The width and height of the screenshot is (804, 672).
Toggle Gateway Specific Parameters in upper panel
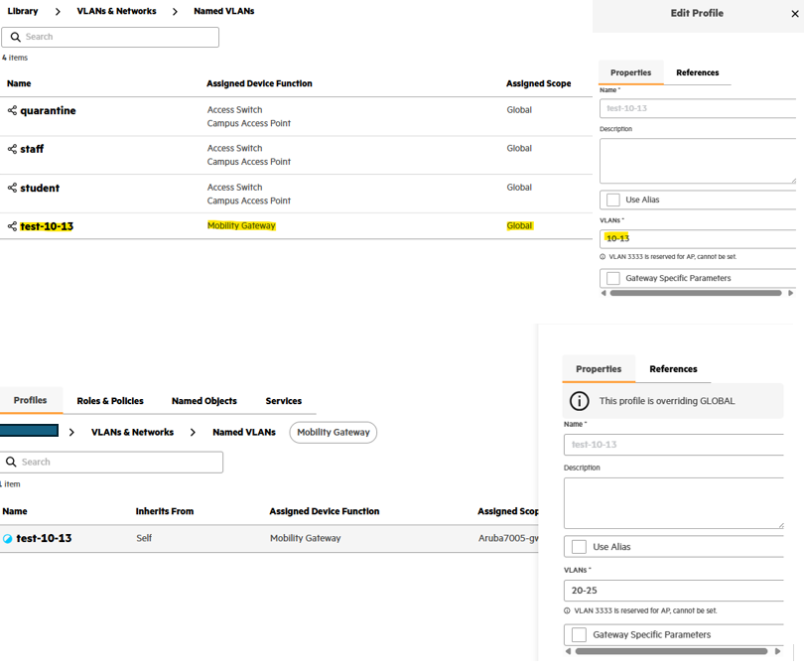613,278
